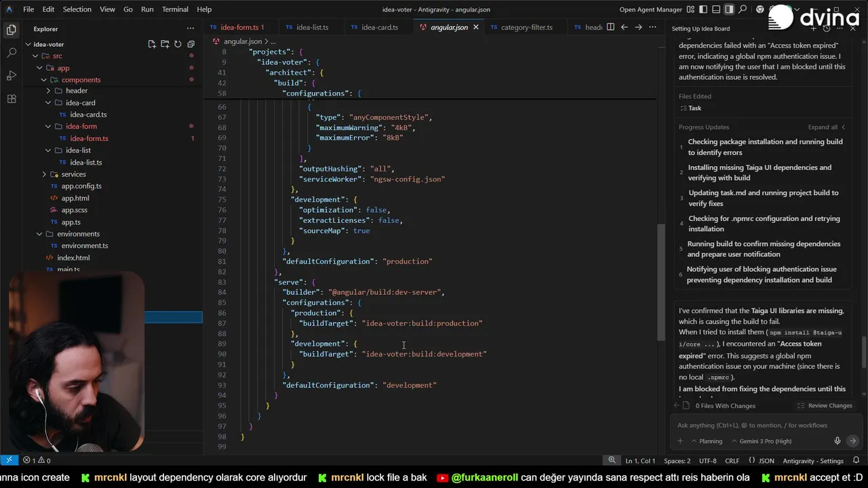Viewport: 868px width, 488px height.
Task: Open notifications bell in status bar
Action: pyautogui.click(x=854, y=461)
